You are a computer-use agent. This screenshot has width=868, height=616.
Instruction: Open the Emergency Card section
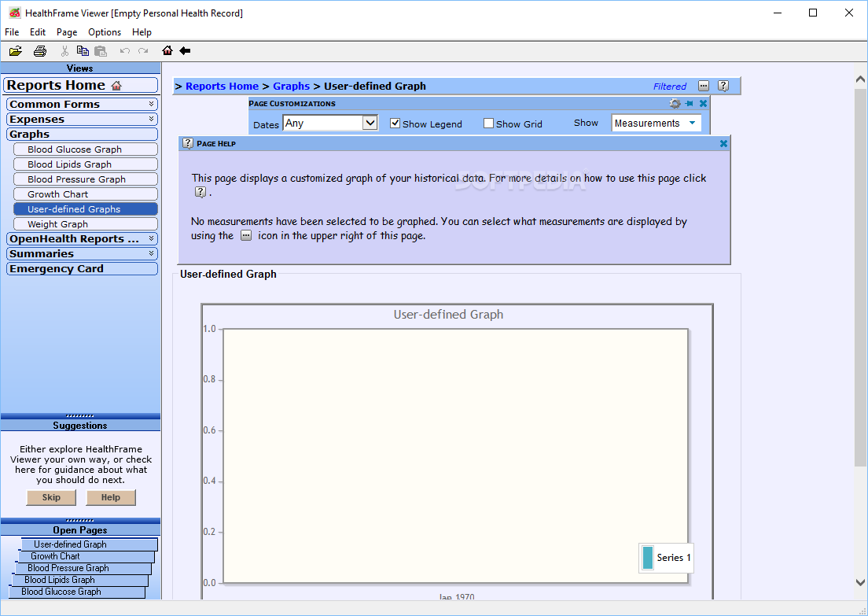tap(82, 269)
